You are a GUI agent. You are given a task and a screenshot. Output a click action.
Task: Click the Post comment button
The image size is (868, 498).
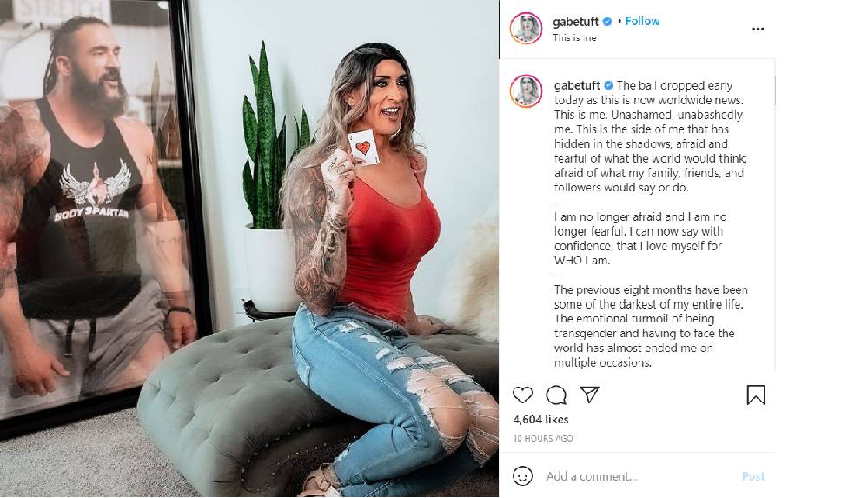[752, 476]
